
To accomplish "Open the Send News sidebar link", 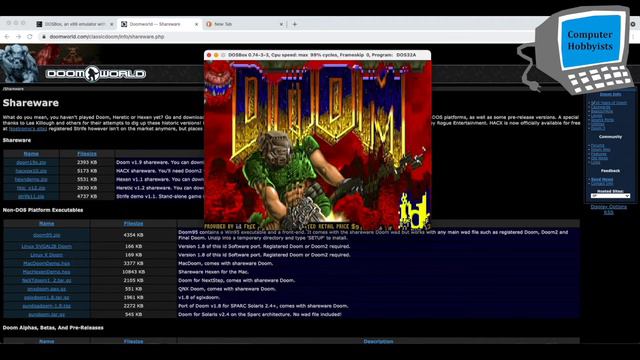I will (602, 179).
